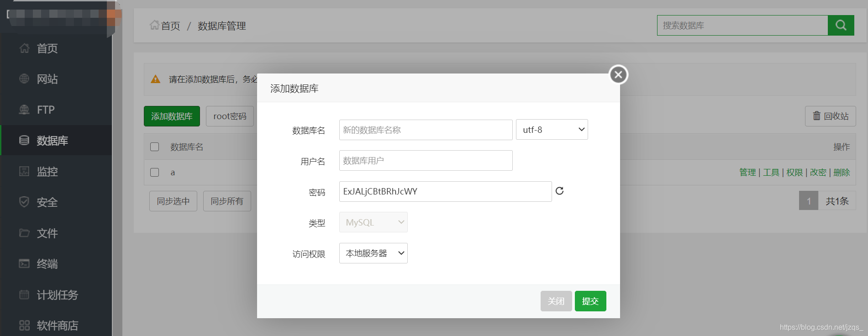868x336 pixels.
Task: Close the 添加数据库 dialog with X
Action: (x=618, y=74)
